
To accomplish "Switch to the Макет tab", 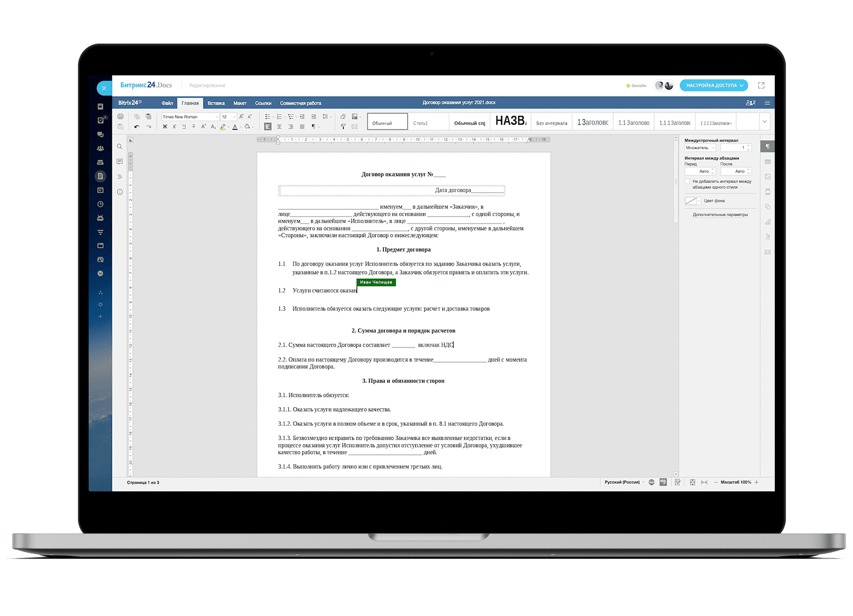I will [x=240, y=103].
